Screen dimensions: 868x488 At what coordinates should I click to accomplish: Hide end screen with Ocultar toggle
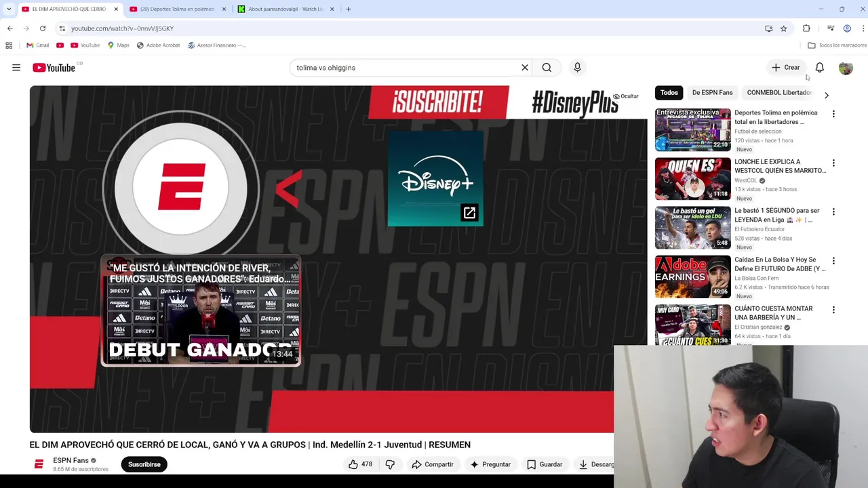coord(625,96)
